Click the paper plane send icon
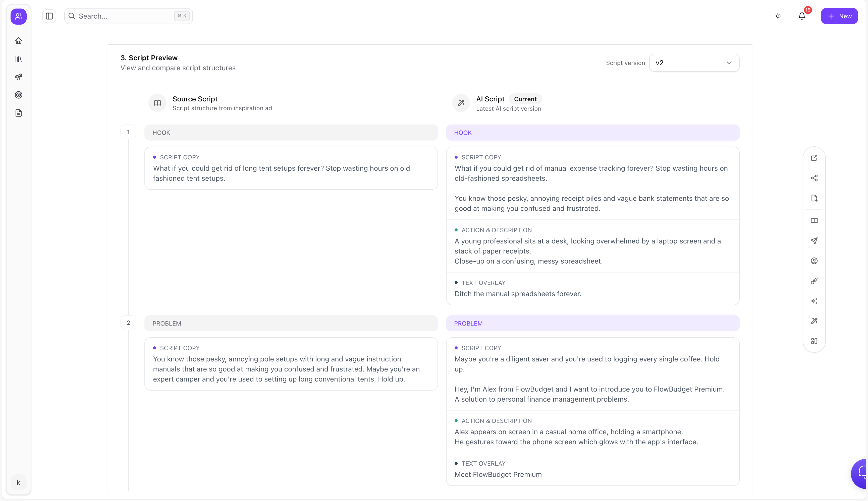 tap(814, 240)
